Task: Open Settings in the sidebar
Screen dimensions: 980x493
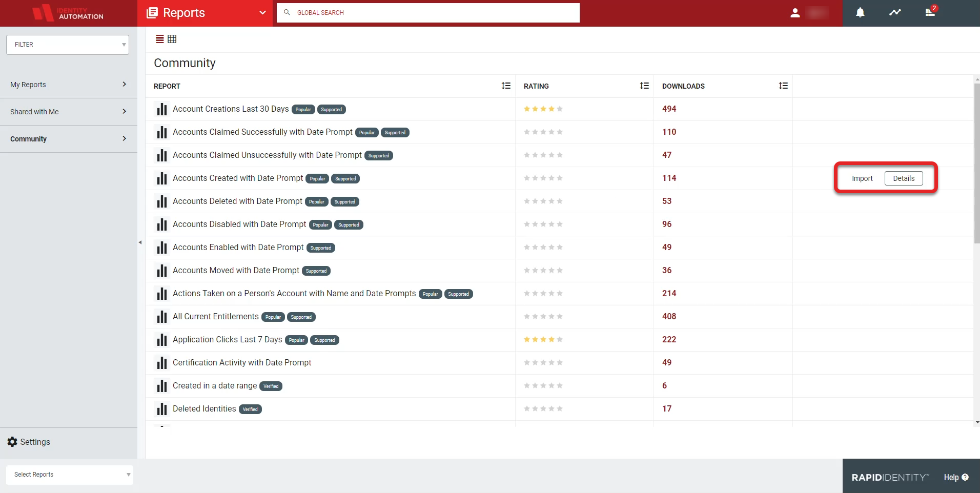Action: 29,442
